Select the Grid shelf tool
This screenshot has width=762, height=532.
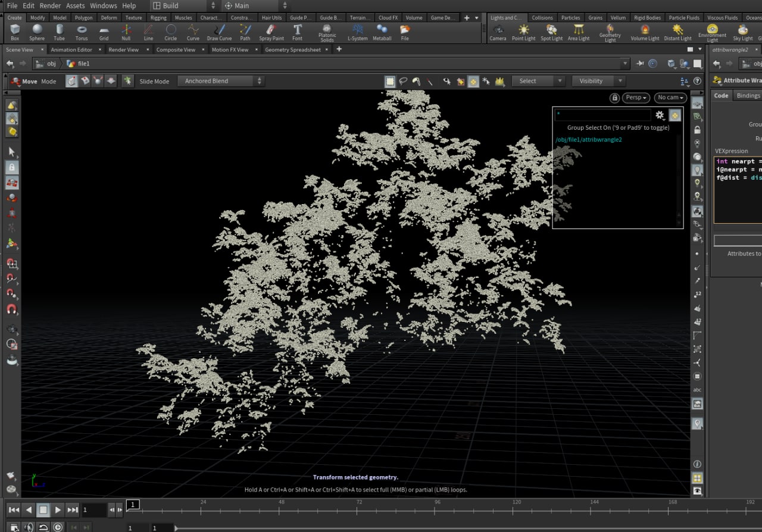pyautogui.click(x=104, y=32)
